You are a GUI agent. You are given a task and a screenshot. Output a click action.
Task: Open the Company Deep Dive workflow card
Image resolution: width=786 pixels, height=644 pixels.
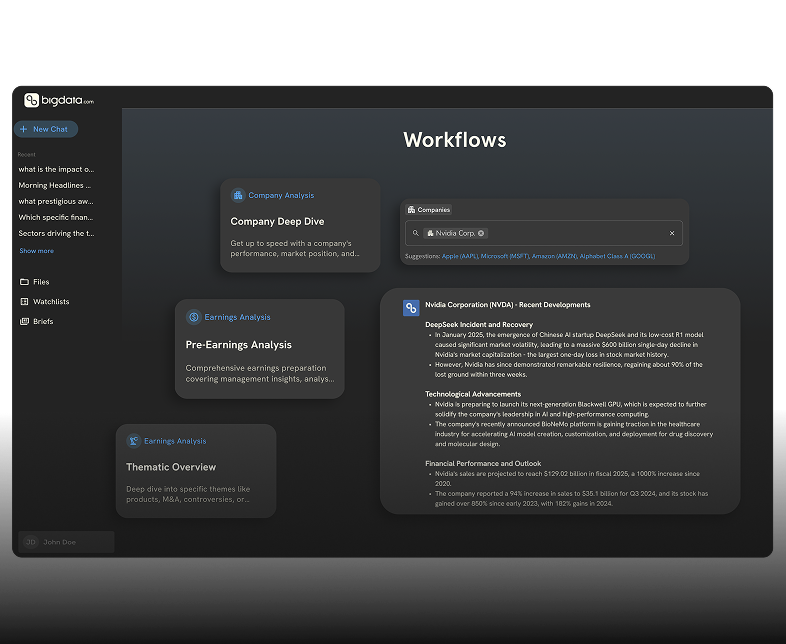pyautogui.click(x=300, y=226)
